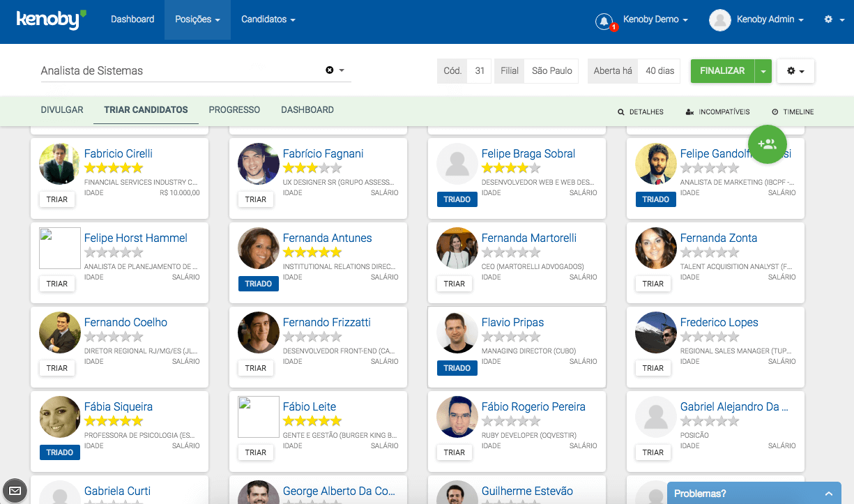Toggle TRIADO for Felipe Braga Sobral

point(457,199)
